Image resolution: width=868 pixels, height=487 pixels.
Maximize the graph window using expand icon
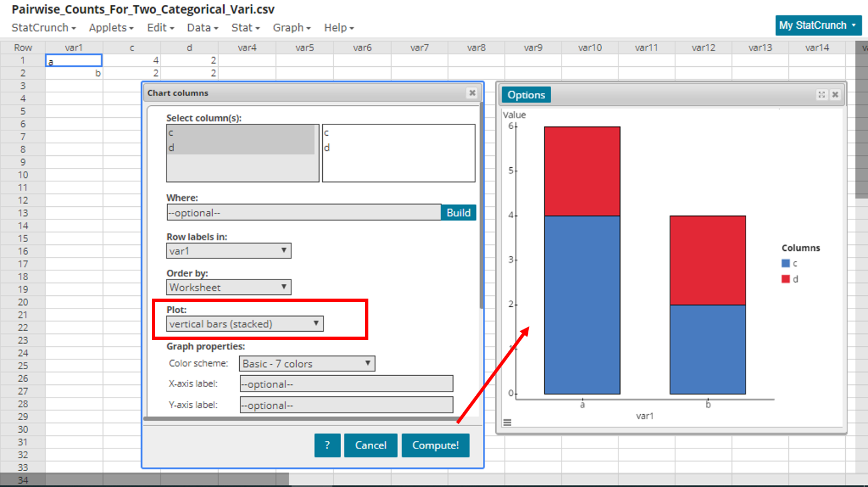tap(821, 94)
